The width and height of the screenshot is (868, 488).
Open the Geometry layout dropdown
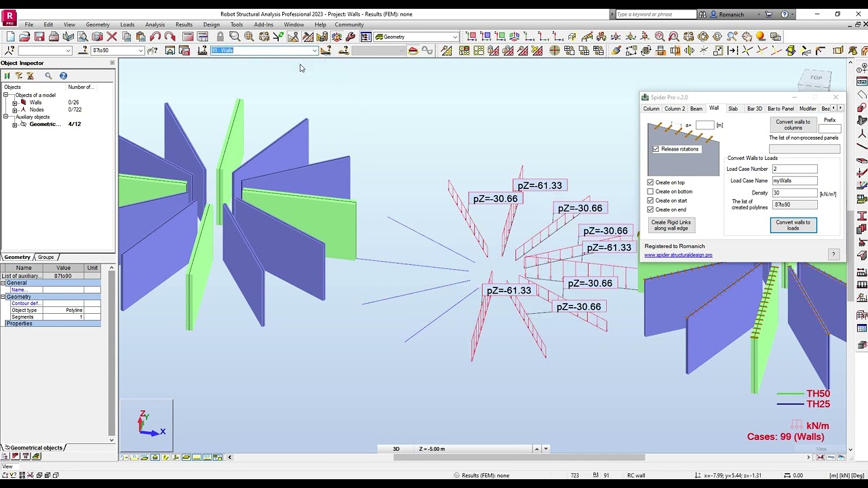(x=454, y=37)
